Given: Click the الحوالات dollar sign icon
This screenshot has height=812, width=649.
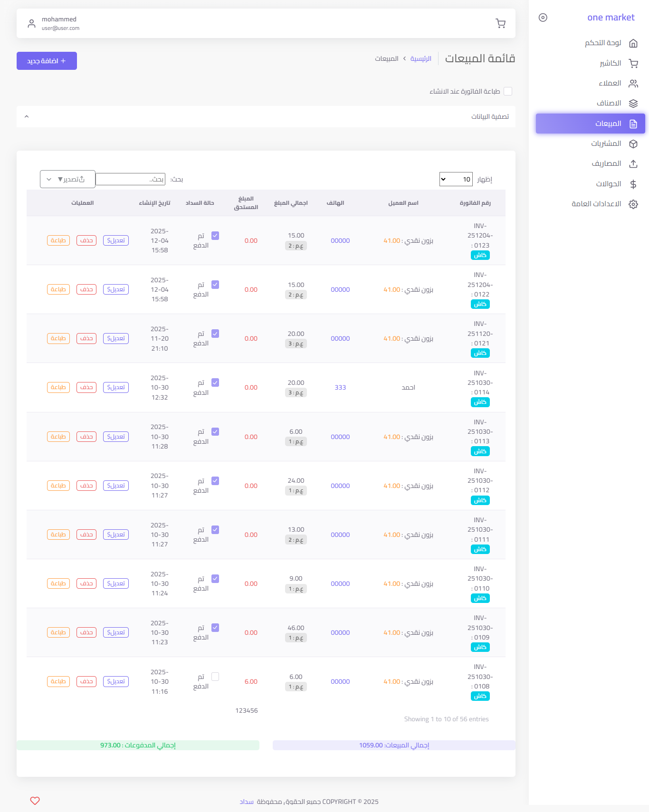Looking at the screenshot, I should click(633, 184).
